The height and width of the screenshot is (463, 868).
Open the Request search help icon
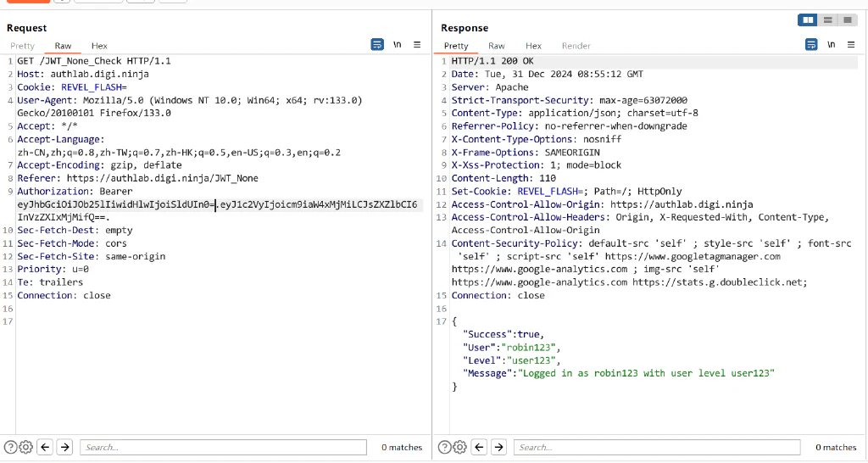pyautogui.click(x=10, y=447)
